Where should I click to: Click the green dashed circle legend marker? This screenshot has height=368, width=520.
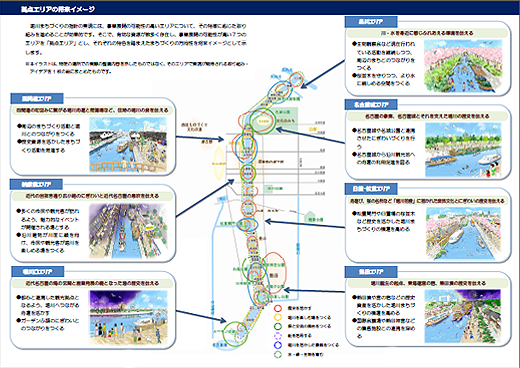[278, 354]
